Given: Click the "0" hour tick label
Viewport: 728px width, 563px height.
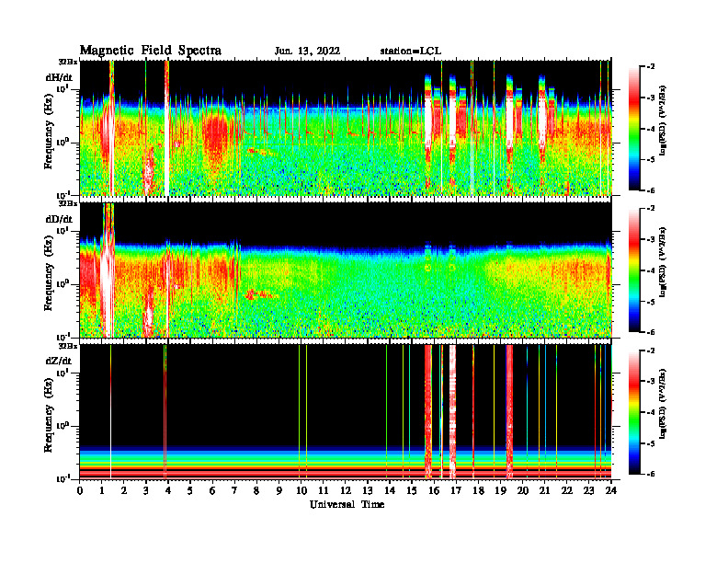Looking at the screenshot, I should (80, 490).
